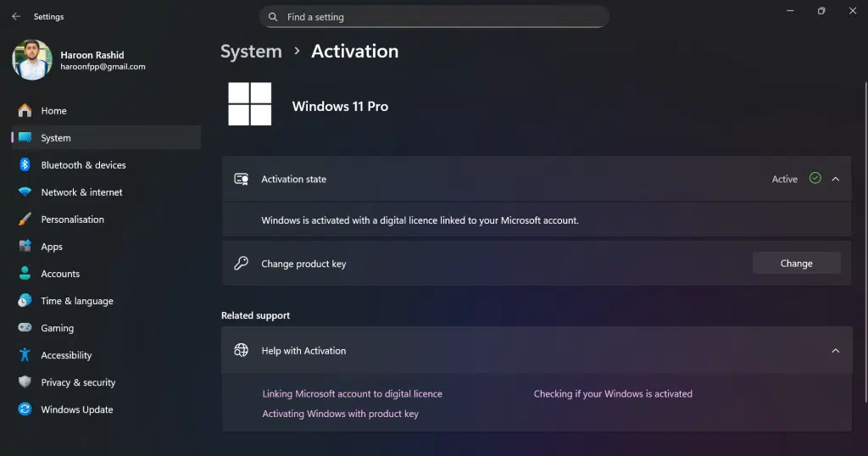Click the Bluetooth & devices icon

(25, 165)
